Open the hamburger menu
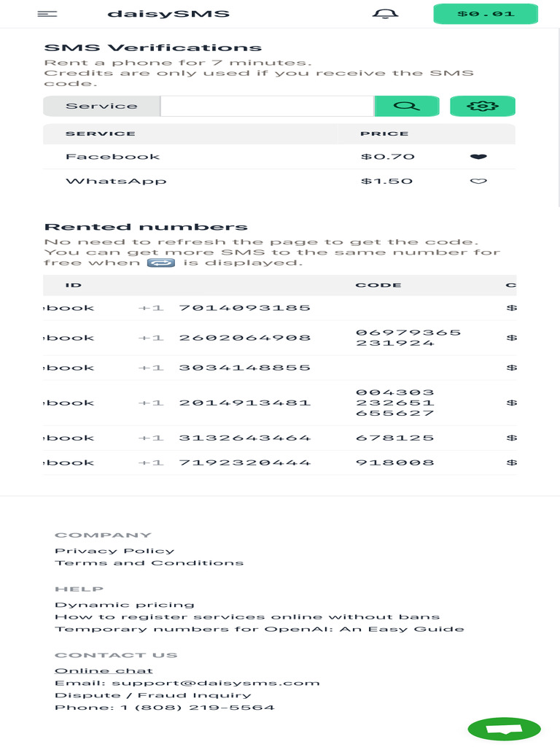This screenshot has width=560, height=747. tap(47, 14)
